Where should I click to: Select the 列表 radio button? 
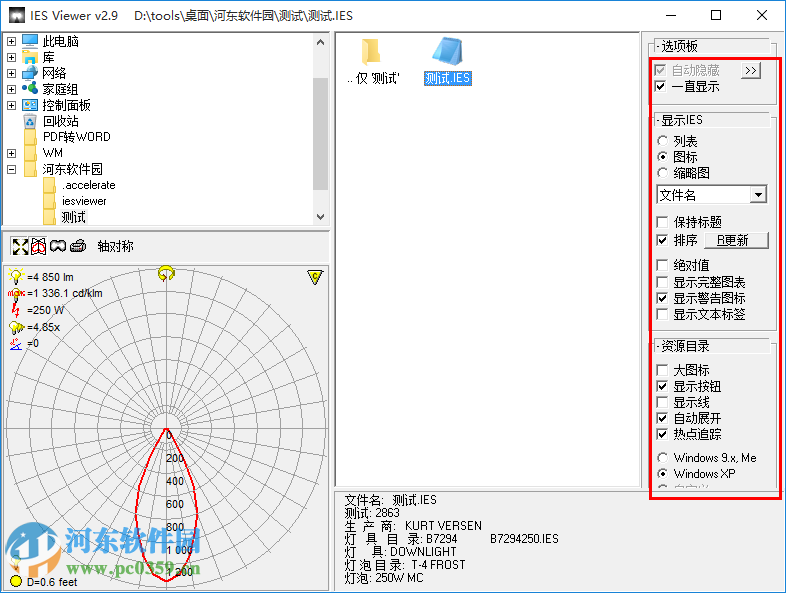663,141
